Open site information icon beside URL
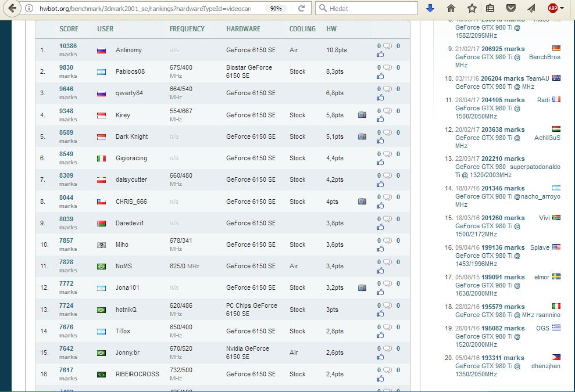 pyautogui.click(x=30, y=9)
